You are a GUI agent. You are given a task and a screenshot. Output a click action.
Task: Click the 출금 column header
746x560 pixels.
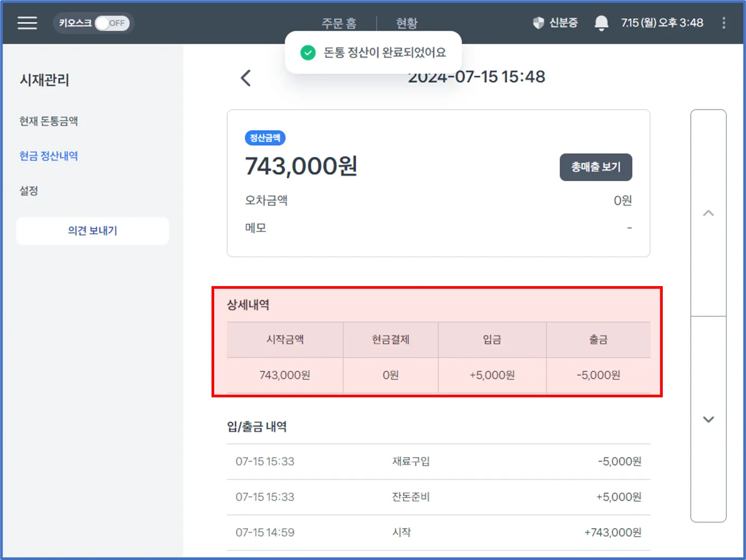click(x=598, y=340)
